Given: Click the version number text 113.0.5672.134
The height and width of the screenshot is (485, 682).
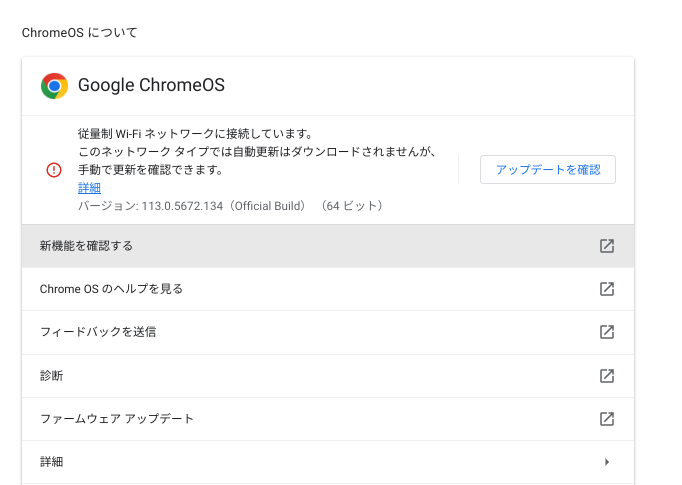Looking at the screenshot, I should 180,206.
